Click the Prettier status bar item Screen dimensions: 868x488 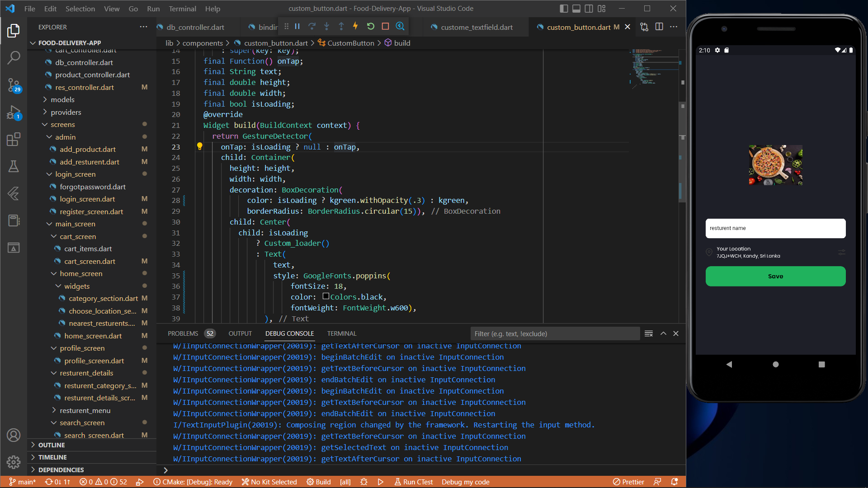click(628, 482)
